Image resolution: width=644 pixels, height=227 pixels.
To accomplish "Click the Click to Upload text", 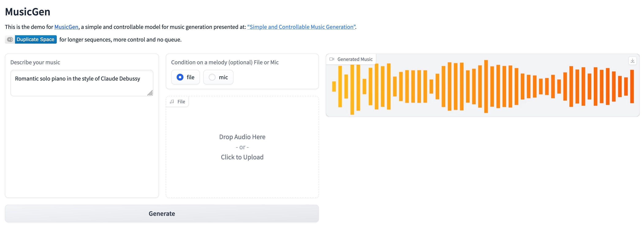I will click(242, 157).
